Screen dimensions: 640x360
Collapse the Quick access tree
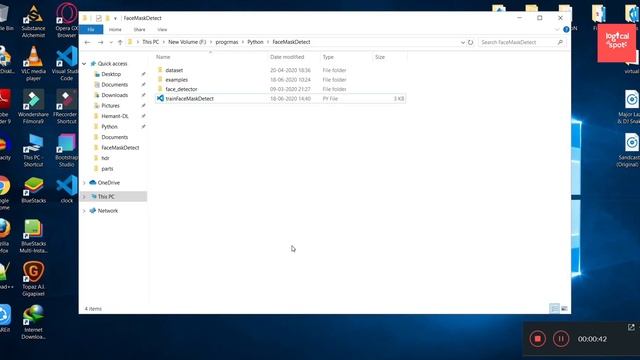[x=84, y=64]
